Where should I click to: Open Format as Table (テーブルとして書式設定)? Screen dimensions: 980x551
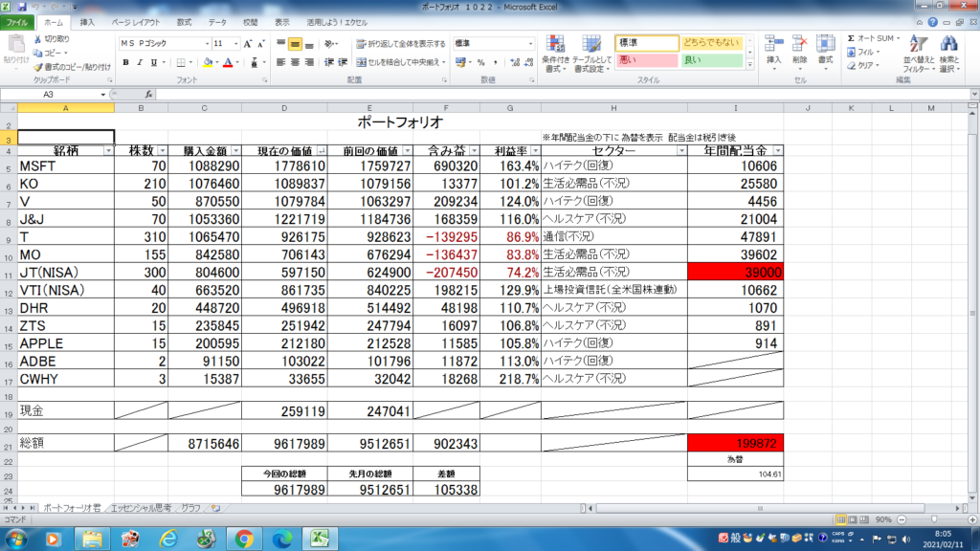[591, 54]
